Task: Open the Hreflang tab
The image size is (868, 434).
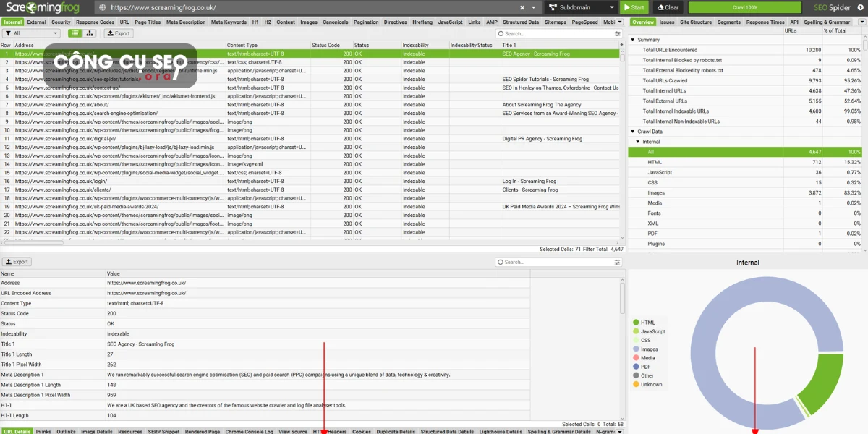Action: 422,22
